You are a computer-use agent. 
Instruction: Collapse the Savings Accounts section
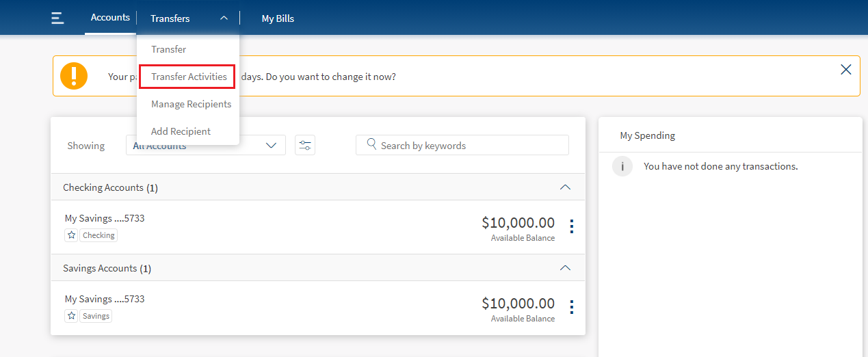point(564,268)
